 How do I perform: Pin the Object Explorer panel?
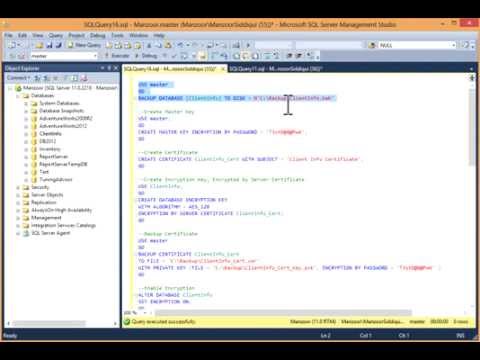pos(109,68)
